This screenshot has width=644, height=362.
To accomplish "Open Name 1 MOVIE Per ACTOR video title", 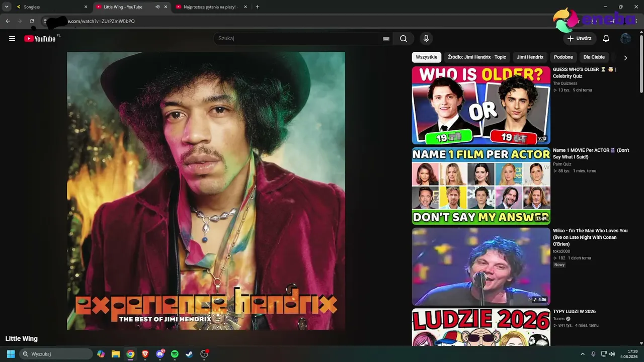I will click(x=591, y=153).
